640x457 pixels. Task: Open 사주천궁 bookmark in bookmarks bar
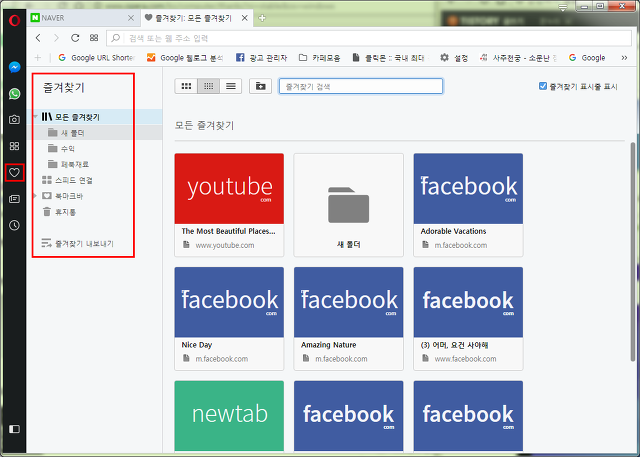point(518,58)
